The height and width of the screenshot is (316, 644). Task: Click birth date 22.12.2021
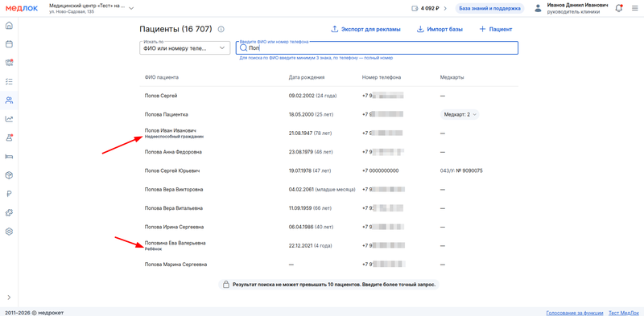pyautogui.click(x=300, y=246)
